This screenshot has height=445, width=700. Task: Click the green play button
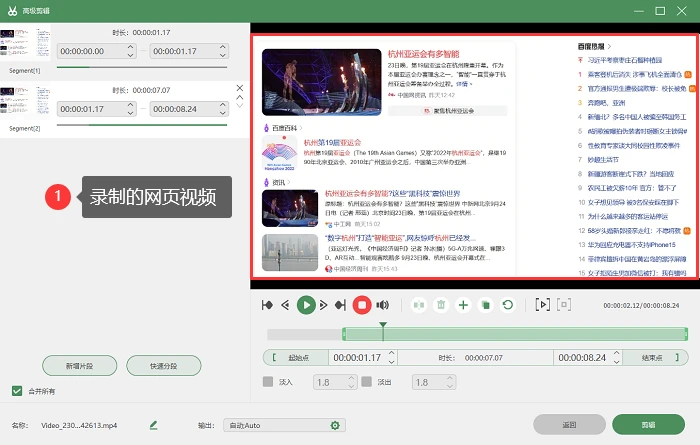click(306, 305)
